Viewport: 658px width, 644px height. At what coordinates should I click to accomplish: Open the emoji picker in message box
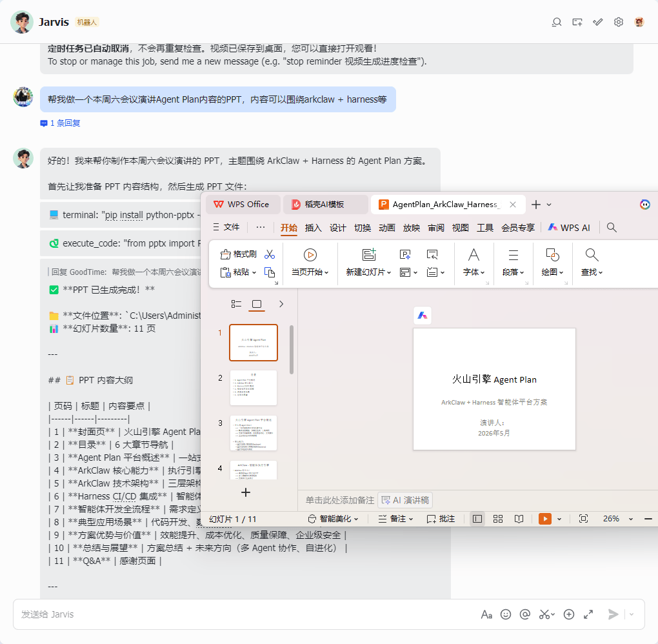click(x=506, y=614)
